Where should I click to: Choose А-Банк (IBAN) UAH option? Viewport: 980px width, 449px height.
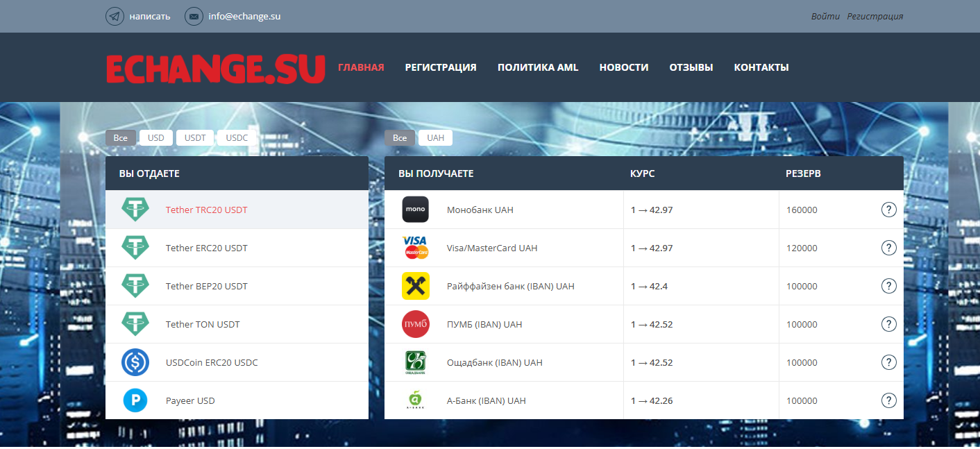coord(487,400)
